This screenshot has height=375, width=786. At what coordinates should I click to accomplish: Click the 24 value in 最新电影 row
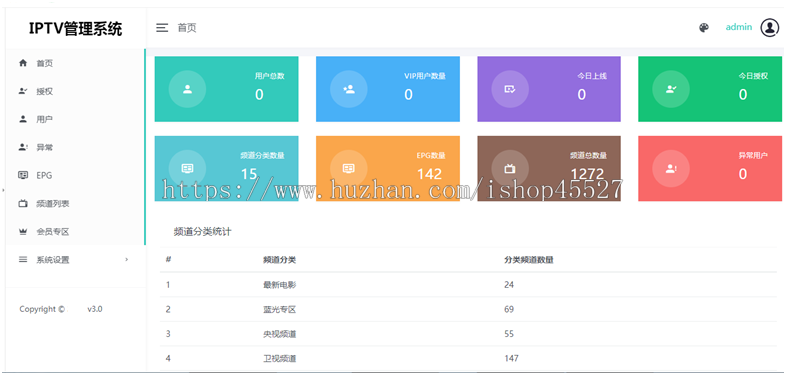coord(509,285)
